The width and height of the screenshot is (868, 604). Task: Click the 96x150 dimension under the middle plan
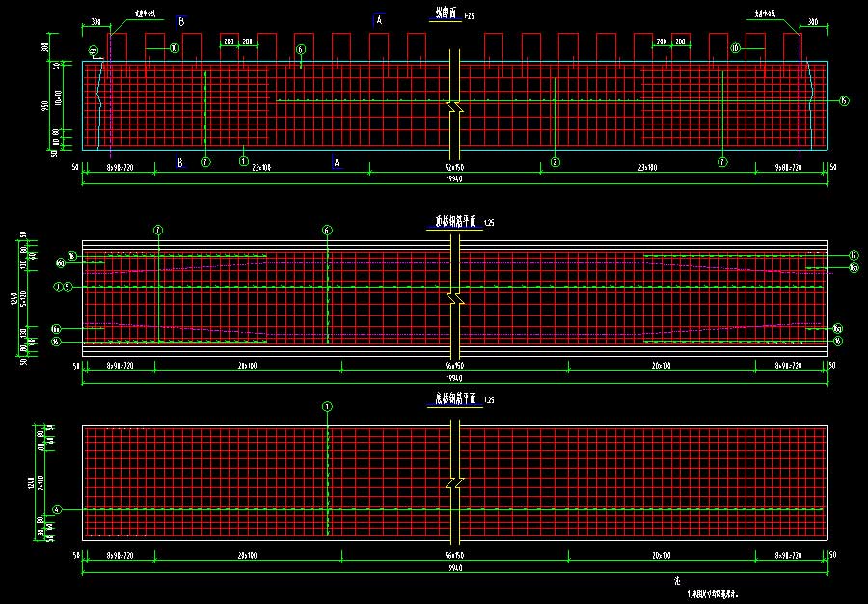(453, 367)
